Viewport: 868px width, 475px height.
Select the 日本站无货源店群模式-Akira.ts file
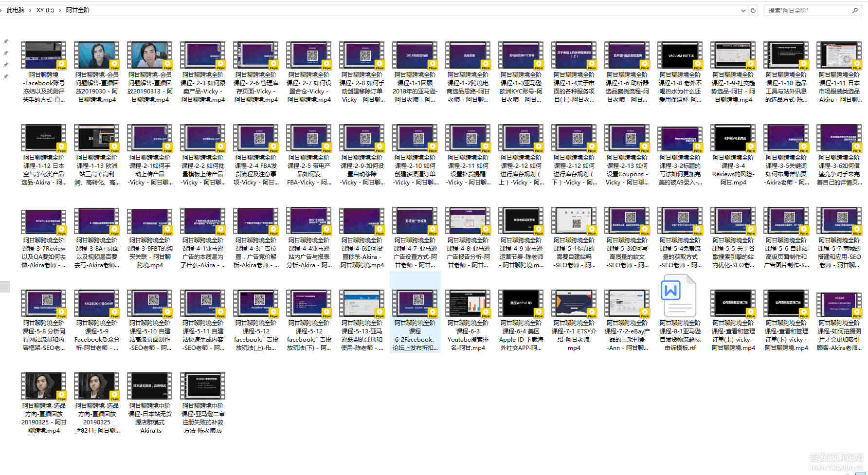point(150,385)
